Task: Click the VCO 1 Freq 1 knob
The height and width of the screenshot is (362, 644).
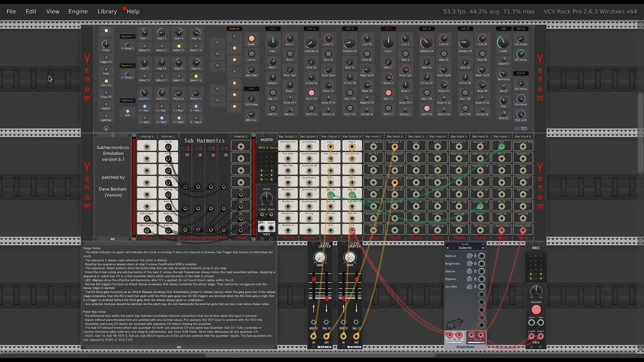Action: (273, 43)
